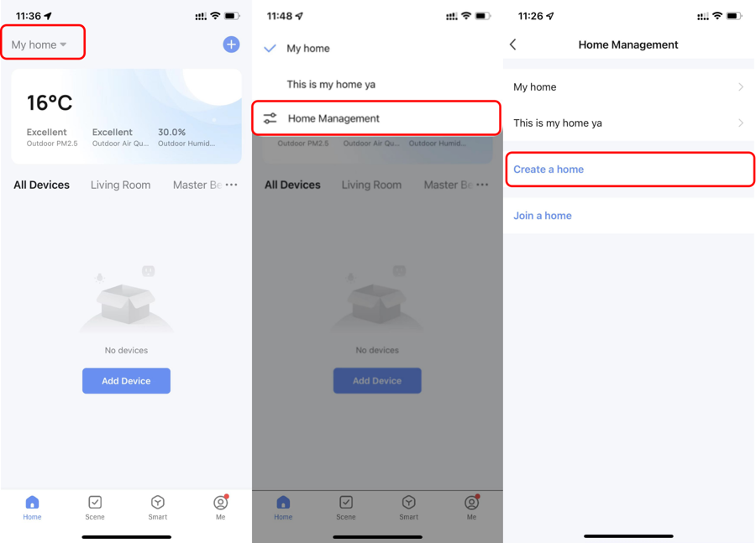Show more rooms via three dots
Viewport: 756px width, 543px height.
(232, 185)
